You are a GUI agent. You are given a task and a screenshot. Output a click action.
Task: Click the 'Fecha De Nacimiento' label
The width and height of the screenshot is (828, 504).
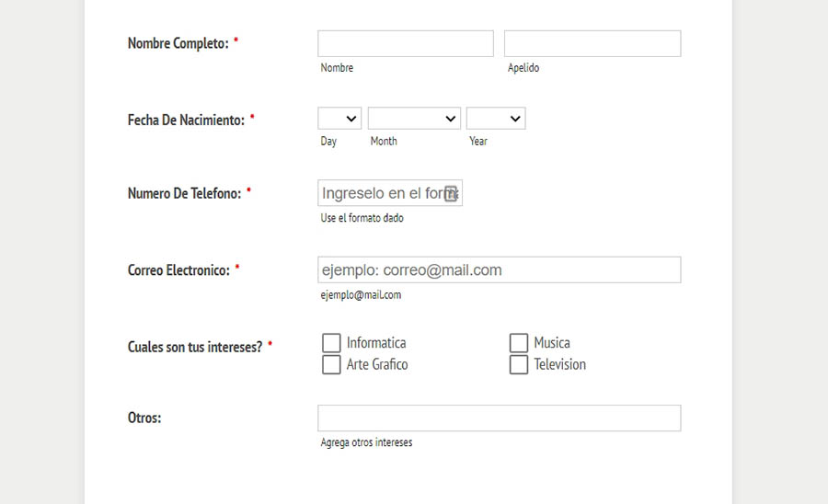point(186,120)
